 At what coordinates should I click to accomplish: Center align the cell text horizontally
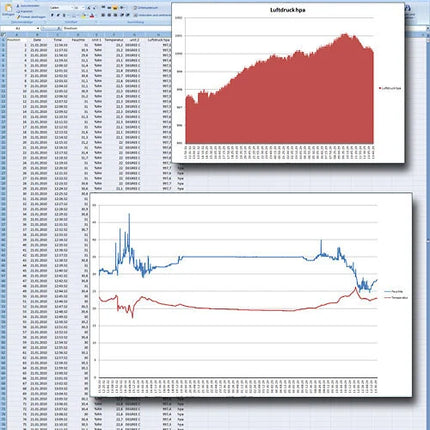109,15
